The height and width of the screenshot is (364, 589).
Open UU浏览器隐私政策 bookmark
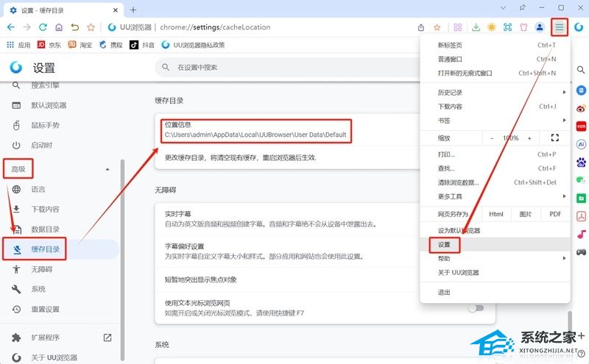(193, 45)
